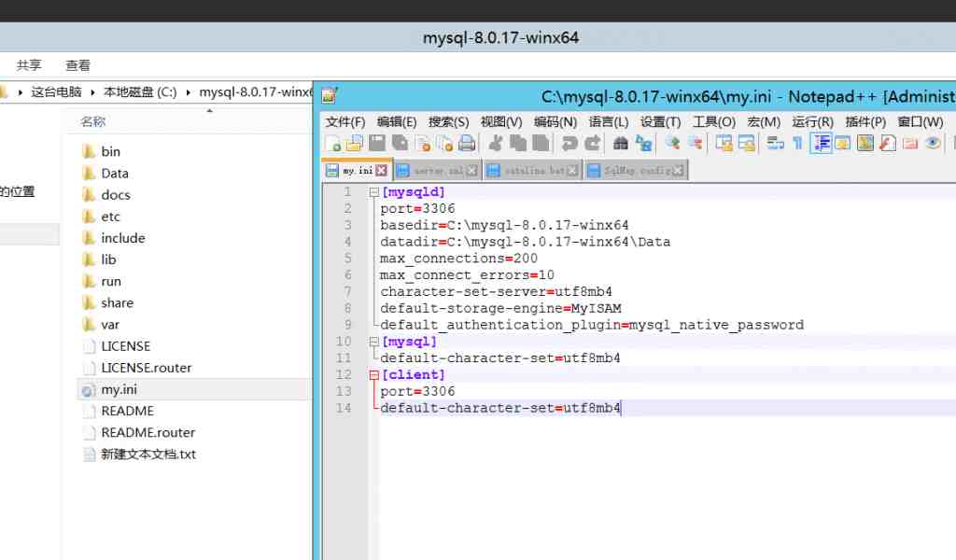Collapse the [client] section fold marker
Viewport: 956px width, 560px height.
point(374,375)
